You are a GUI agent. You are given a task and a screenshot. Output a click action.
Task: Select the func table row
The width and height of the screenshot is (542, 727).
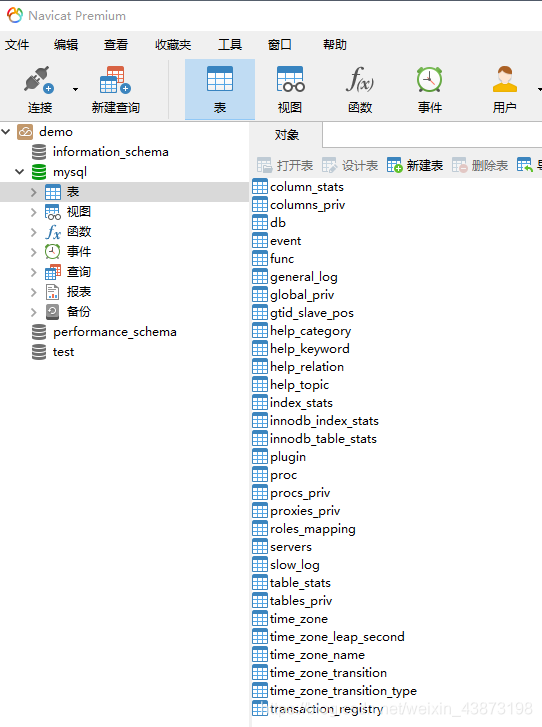(x=274, y=259)
